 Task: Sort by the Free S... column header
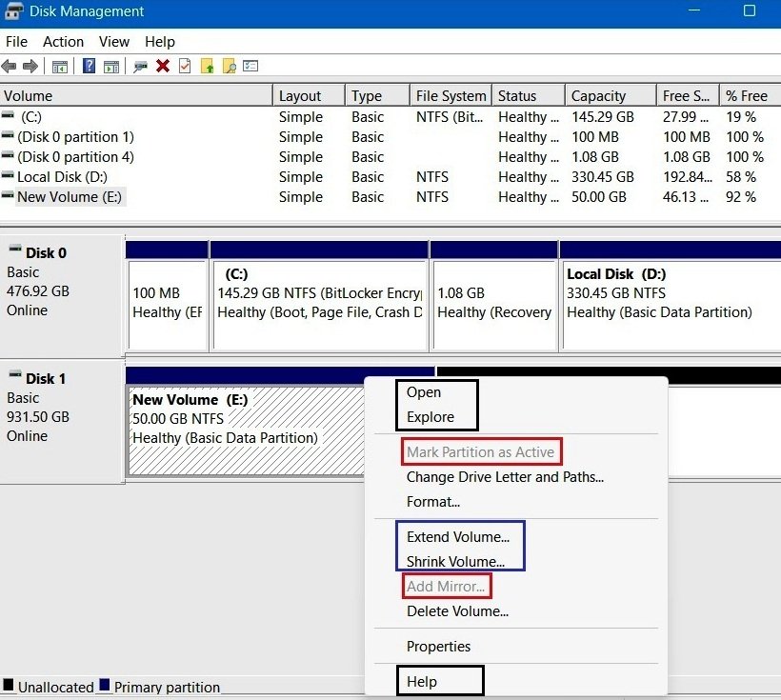coord(689,95)
